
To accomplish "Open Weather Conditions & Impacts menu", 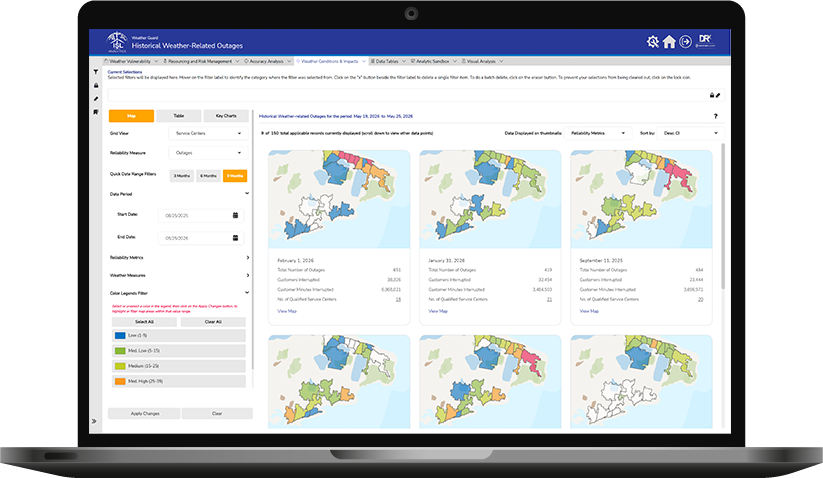I will click(331, 61).
